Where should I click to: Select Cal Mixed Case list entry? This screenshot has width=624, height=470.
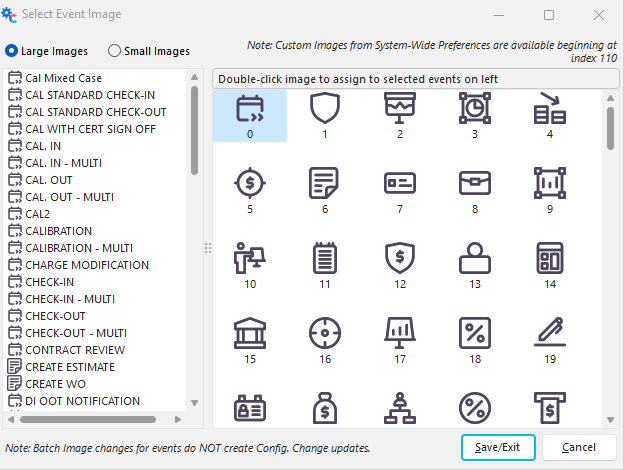coord(63,78)
